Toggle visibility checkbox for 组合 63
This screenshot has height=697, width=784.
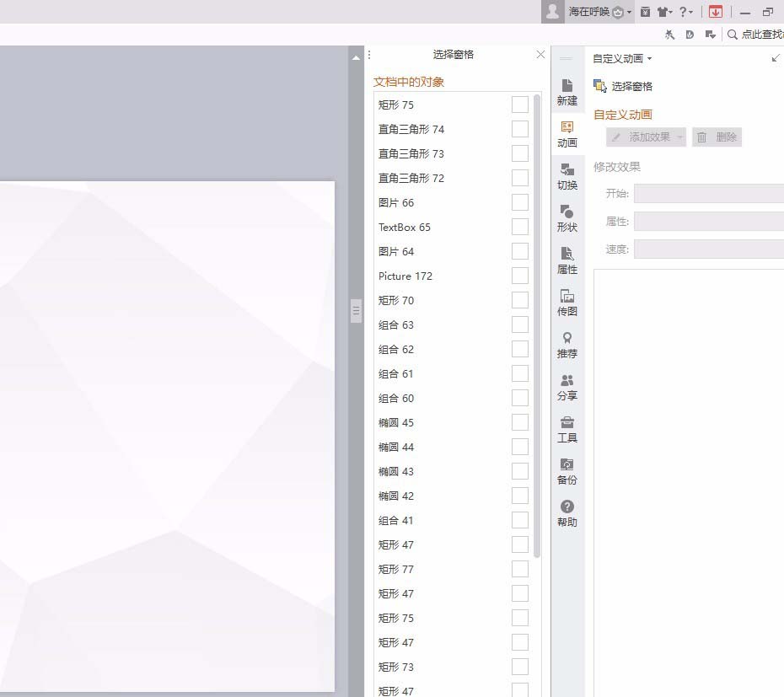pos(520,325)
